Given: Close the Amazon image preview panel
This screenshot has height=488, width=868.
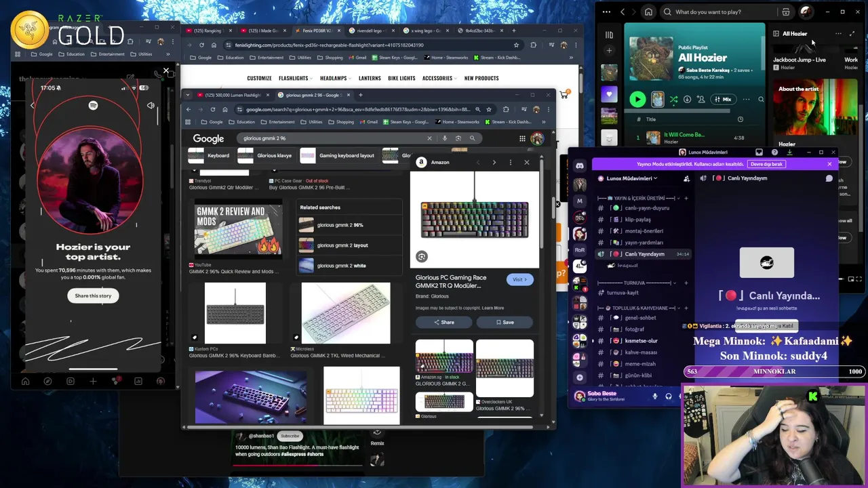Looking at the screenshot, I should pyautogui.click(x=526, y=162).
